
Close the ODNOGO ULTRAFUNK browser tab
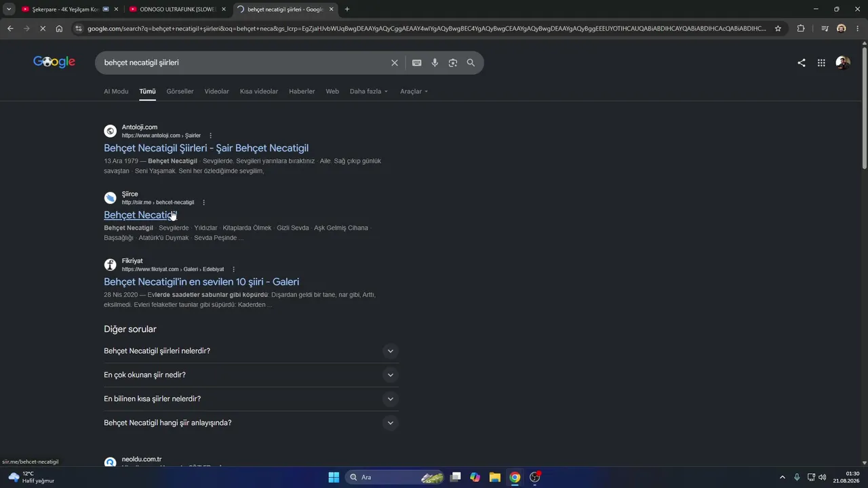(x=224, y=9)
